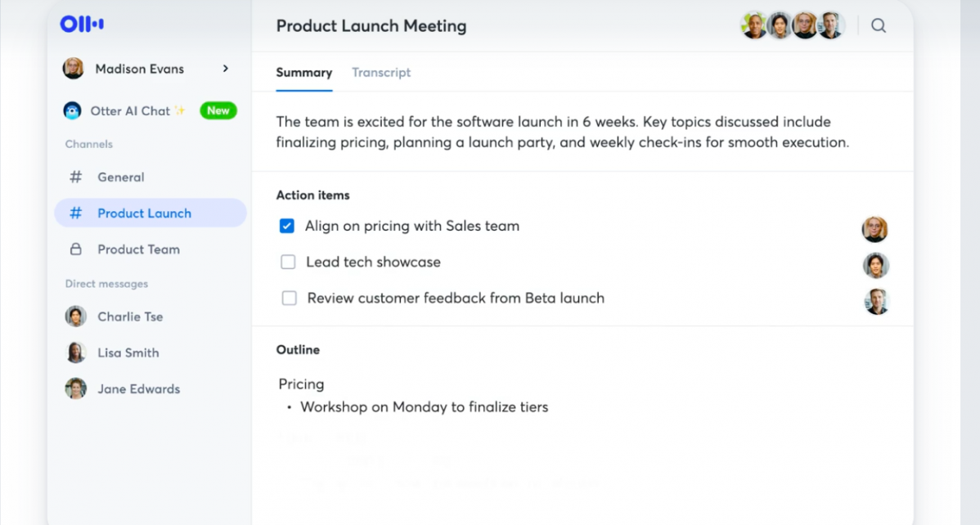The height and width of the screenshot is (525, 980).
Task: Open search with the magnifier icon
Action: pos(878,25)
